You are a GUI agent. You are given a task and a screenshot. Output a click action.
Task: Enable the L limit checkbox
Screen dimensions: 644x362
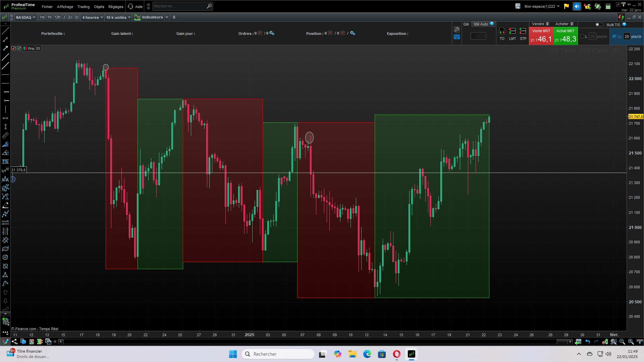[582, 37]
